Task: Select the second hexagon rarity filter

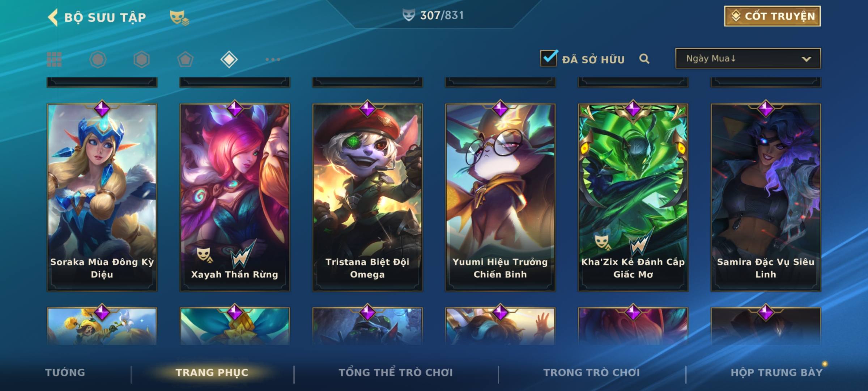Action: click(141, 59)
